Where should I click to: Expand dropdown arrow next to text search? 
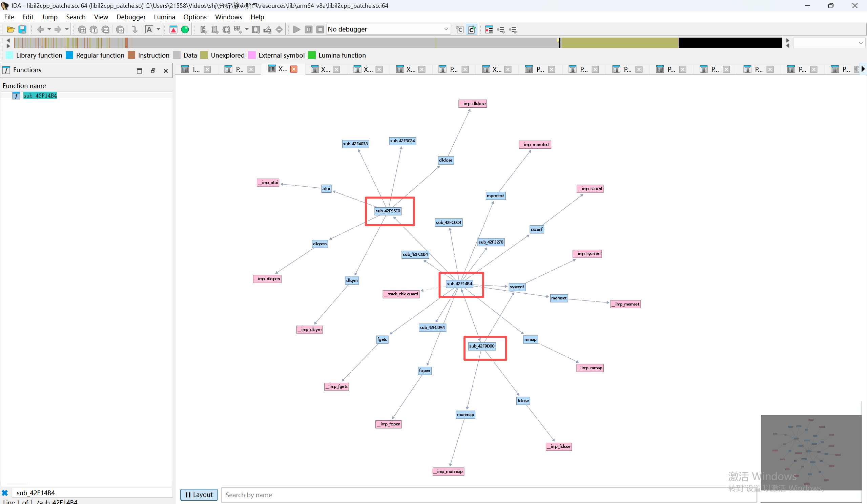(158, 29)
